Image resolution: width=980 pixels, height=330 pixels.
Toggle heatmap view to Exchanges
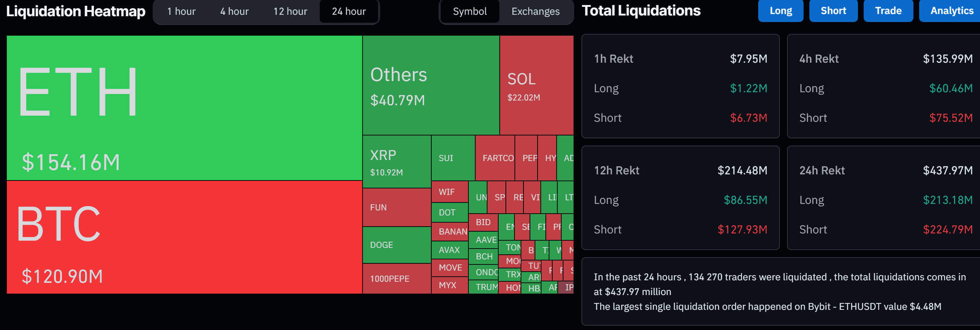point(535,12)
